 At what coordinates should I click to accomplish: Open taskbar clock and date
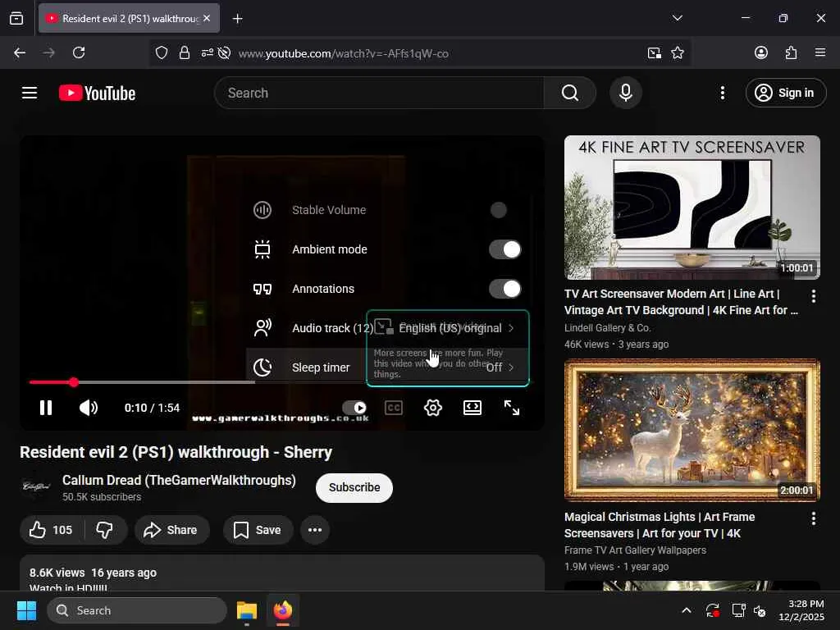pos(801,610)
